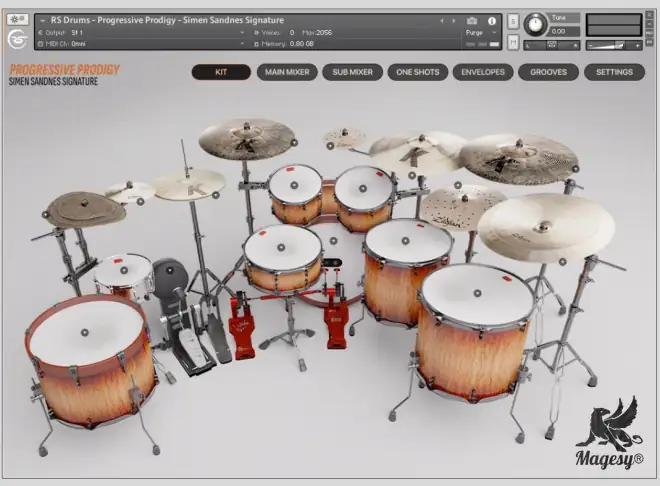Open the snapshot camera view
660x486 pixels.
click(x=472, y=21)
